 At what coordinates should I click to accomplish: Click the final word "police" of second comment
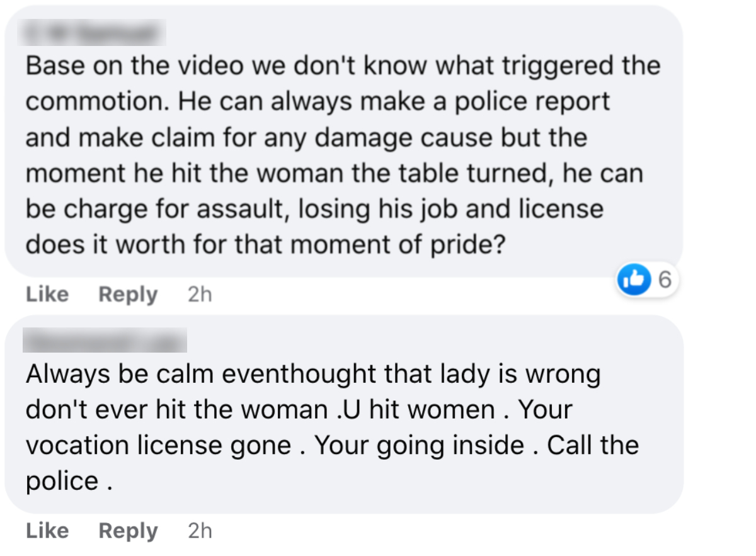62,481
